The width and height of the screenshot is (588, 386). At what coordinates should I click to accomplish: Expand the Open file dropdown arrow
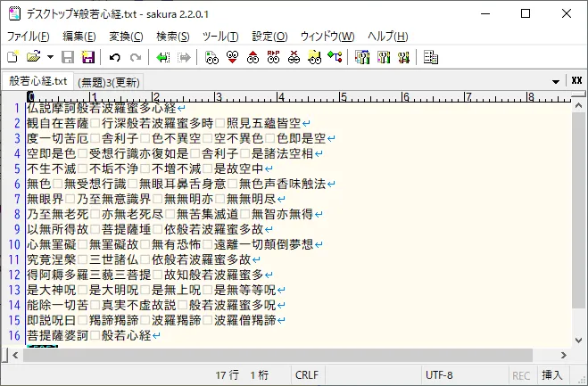(50, 58)
